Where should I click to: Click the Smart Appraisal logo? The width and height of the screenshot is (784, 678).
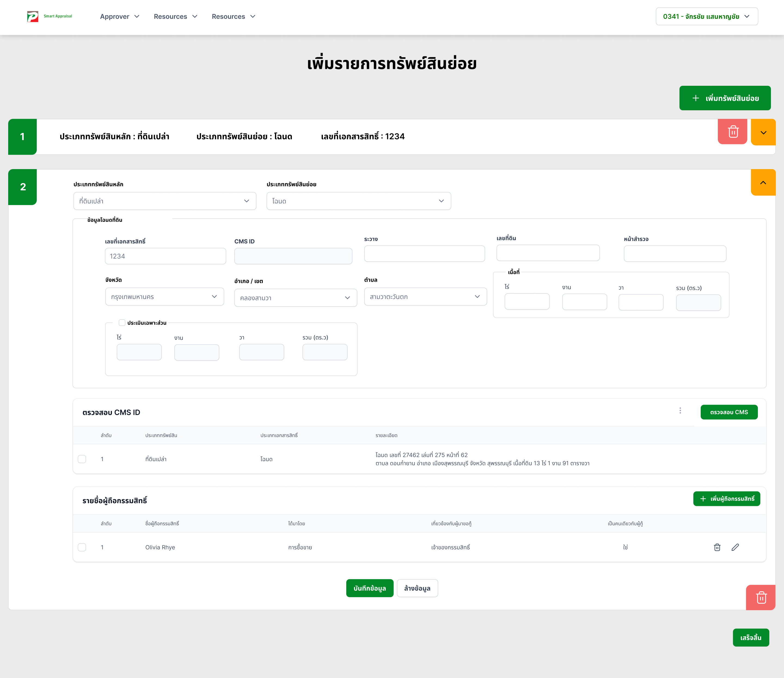pyautogui.click(x=49, y=16)
